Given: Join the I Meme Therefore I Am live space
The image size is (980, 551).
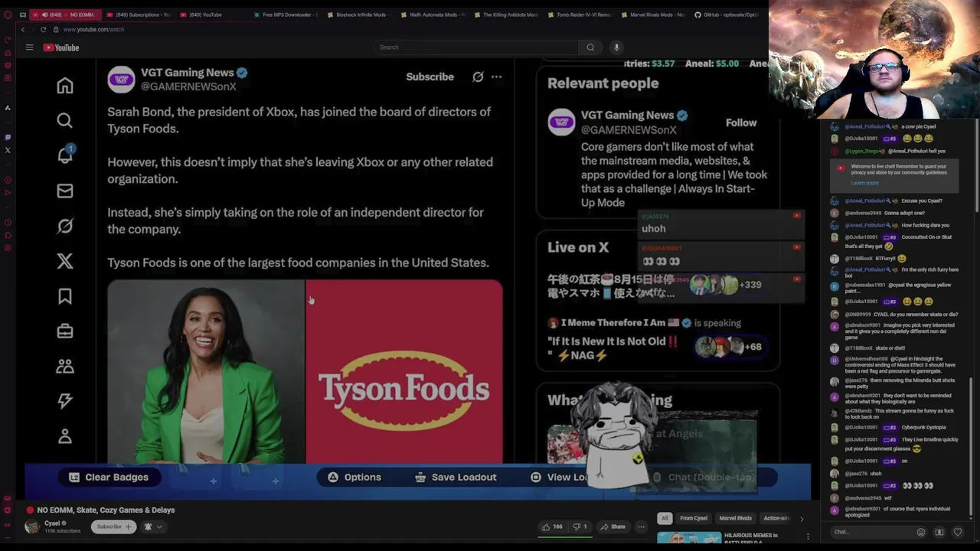Looking at the screenshot, I should (657, 338).
